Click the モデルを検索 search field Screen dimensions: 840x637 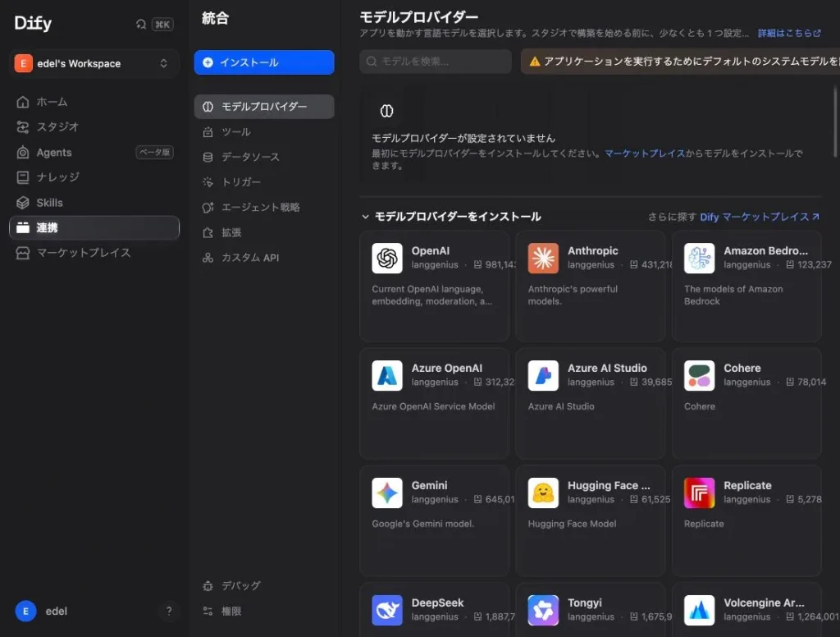(436, 62)
